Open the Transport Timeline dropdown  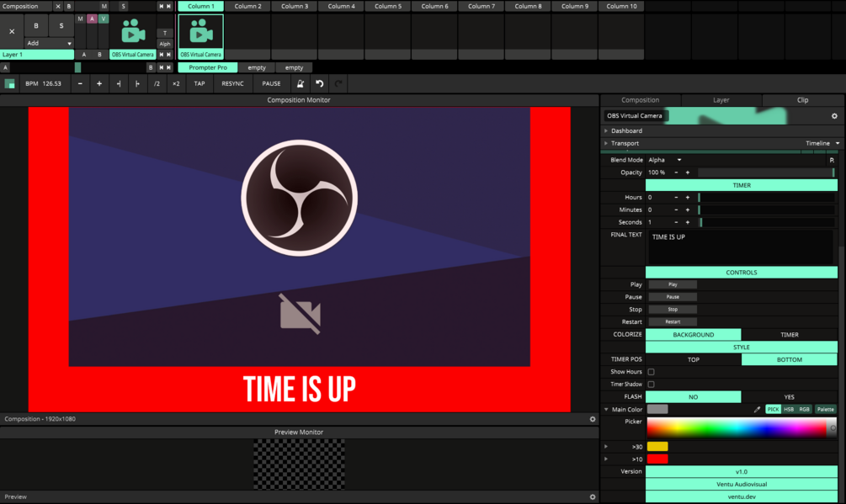822,143
